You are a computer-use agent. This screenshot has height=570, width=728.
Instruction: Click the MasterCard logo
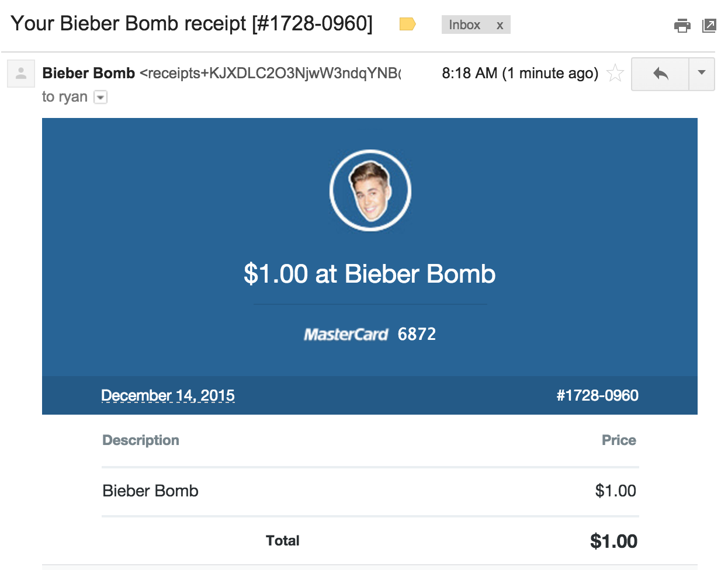(346, 334)
